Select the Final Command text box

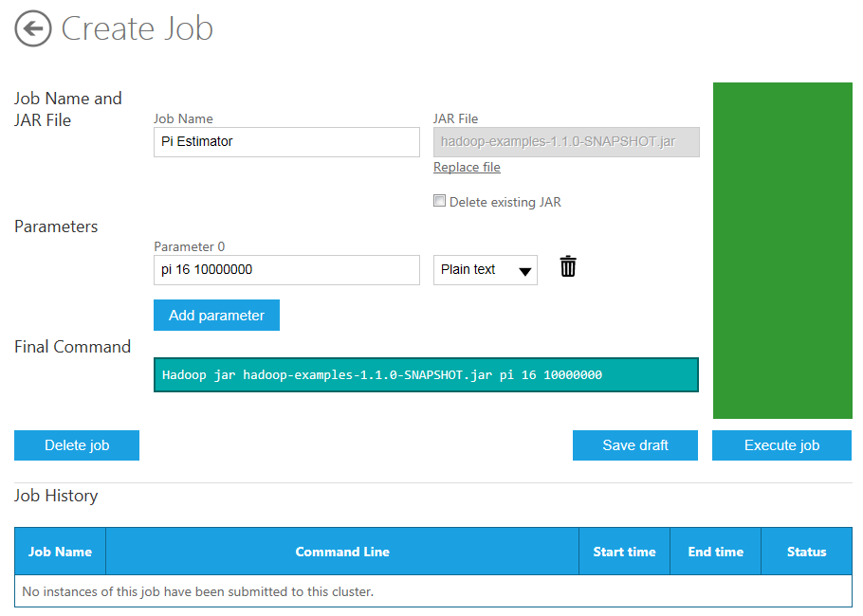(426, 375)
